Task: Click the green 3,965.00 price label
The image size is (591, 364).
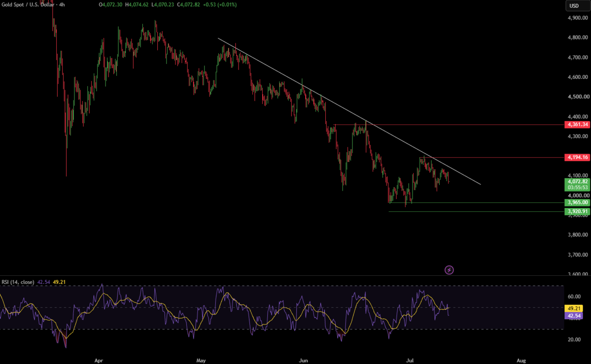Action: 577,202
